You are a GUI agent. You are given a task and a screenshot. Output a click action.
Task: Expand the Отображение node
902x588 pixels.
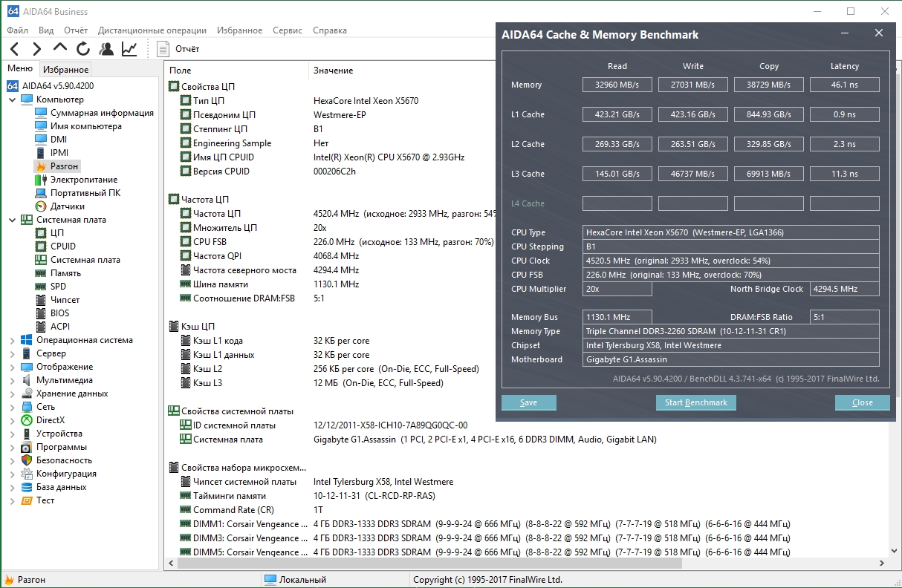(13, 367)
